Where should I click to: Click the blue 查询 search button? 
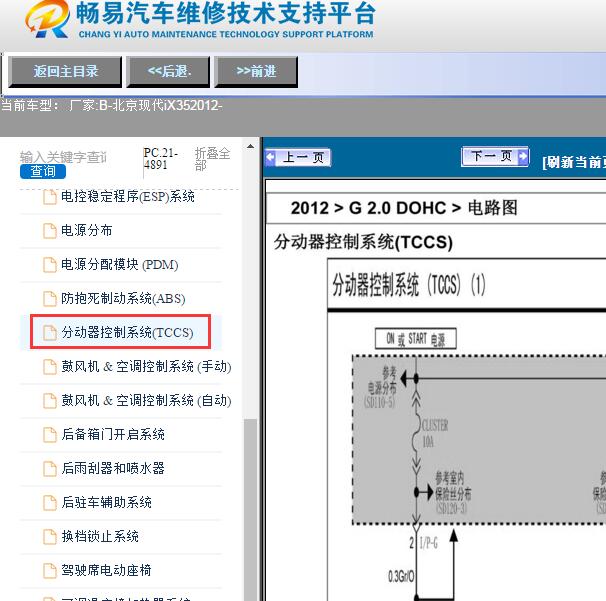coord(43,171)
